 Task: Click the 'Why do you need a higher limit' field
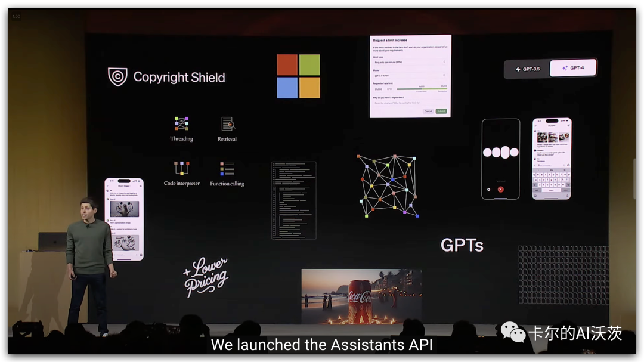click(410, 103)
